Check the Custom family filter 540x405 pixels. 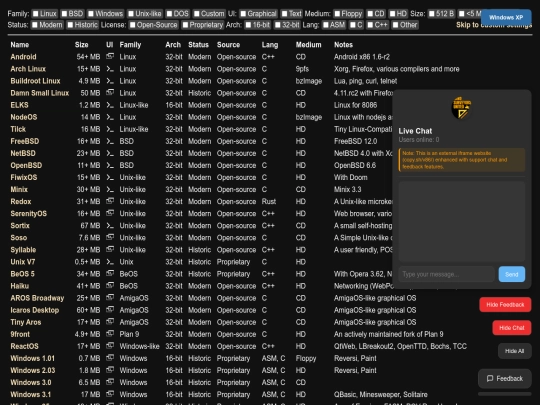[196, 14]
